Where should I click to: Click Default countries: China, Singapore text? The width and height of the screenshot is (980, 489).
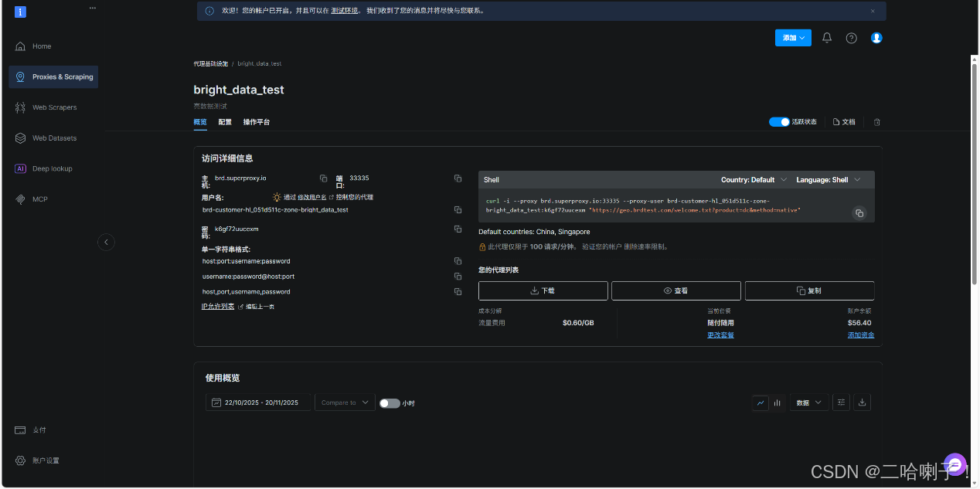(534, 232)
